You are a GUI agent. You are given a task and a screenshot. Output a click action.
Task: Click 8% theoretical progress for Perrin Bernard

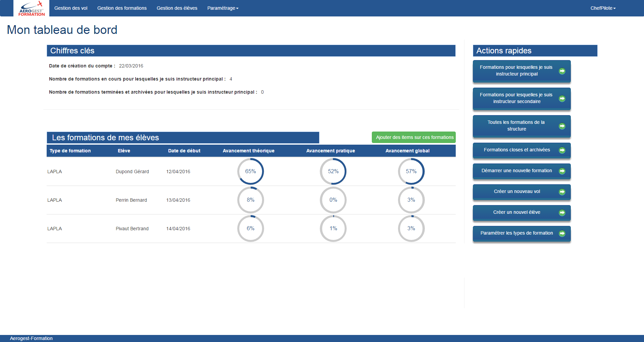pos(250,200)
